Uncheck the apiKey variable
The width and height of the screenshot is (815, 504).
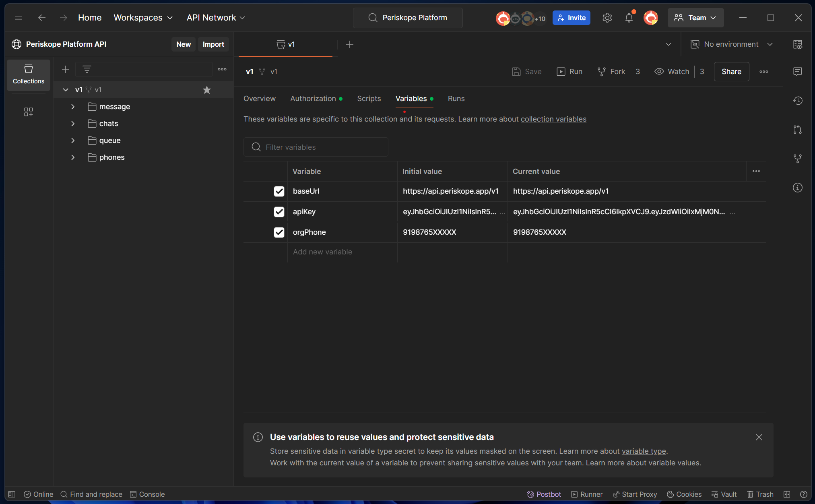pyautogui.click(x=279, y=212)
